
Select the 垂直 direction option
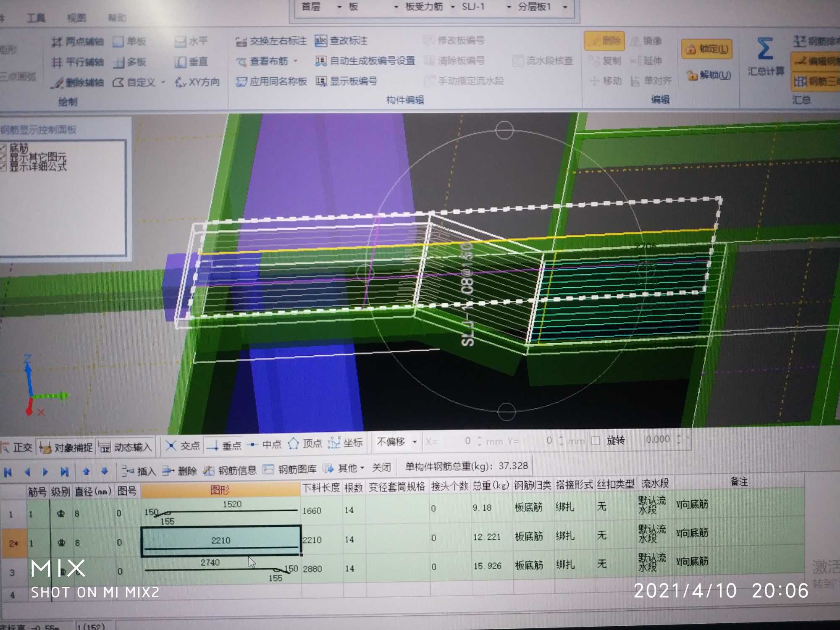[x=192, y=62]
